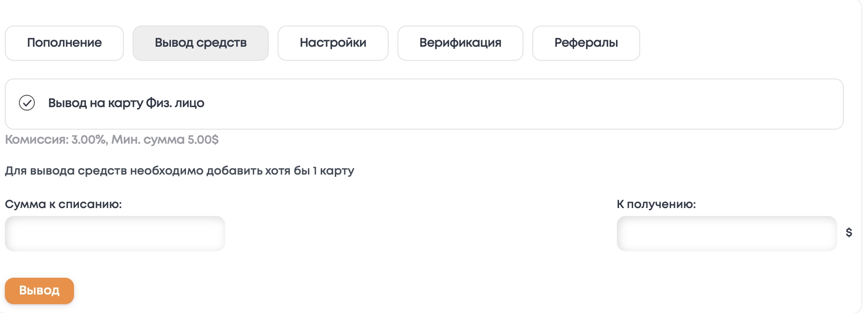
Task: Show the Рефералы tab
Action: [586, 43]
